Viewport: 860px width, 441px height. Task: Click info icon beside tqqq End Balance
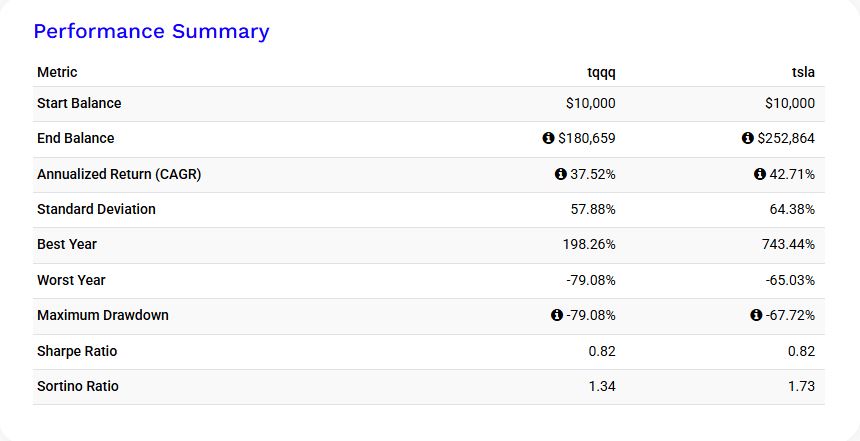[548, 139]
